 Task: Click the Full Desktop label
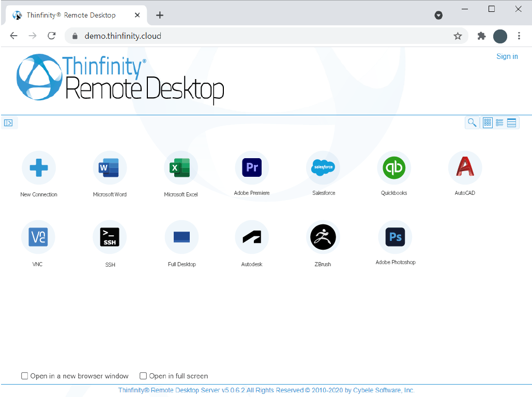(182, 264)
